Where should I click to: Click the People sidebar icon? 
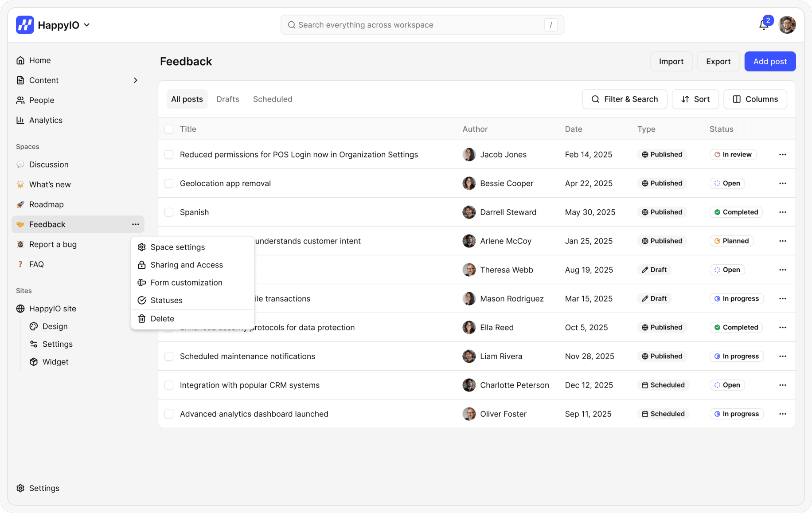(20, 100)
